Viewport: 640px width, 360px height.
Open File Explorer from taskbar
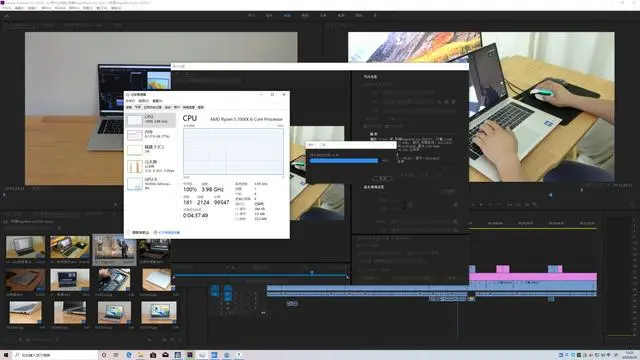141,355
